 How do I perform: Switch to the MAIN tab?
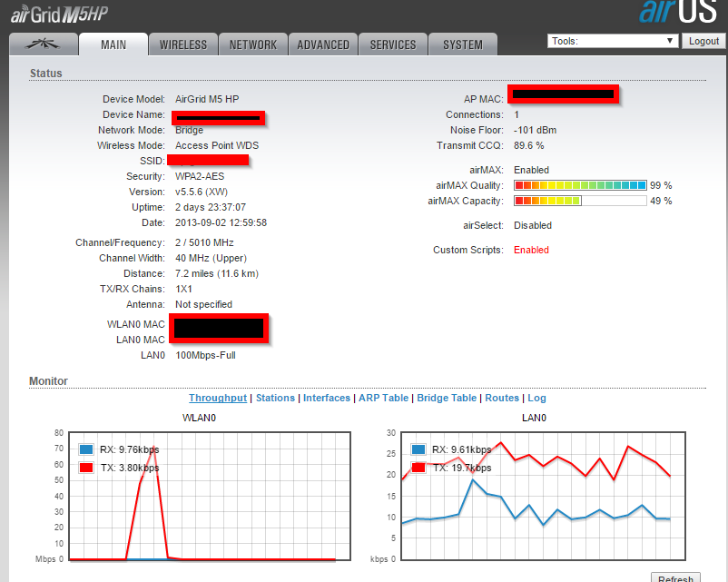coord(113,44)
